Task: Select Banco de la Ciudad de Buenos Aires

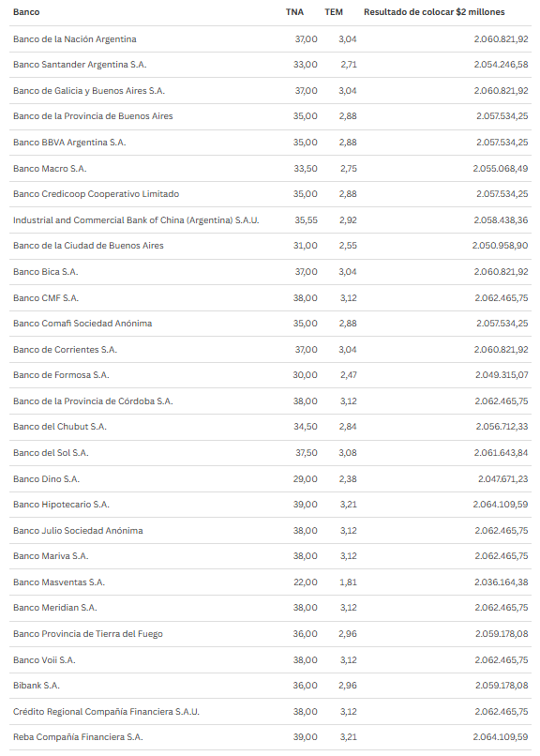Action: pos(88,246)
